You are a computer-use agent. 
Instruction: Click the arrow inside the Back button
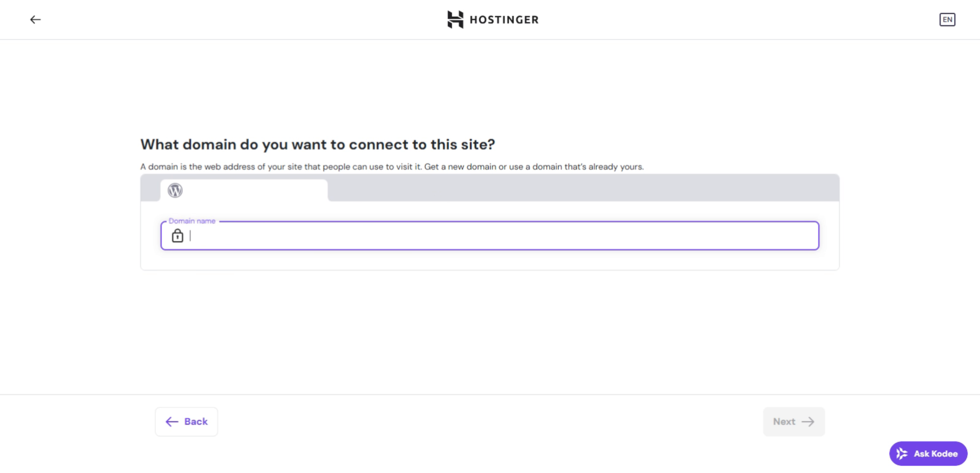(x=171, y=422)
